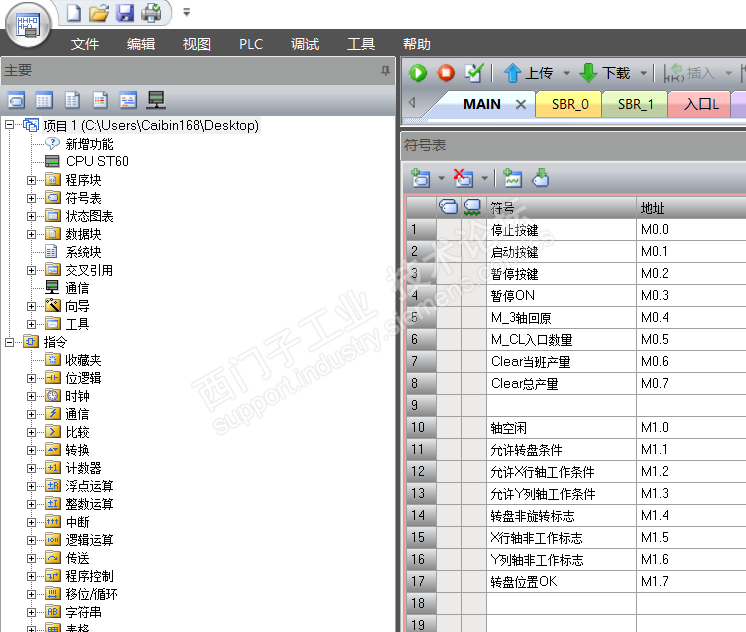Open the PLC menu

tap(251, 44)
